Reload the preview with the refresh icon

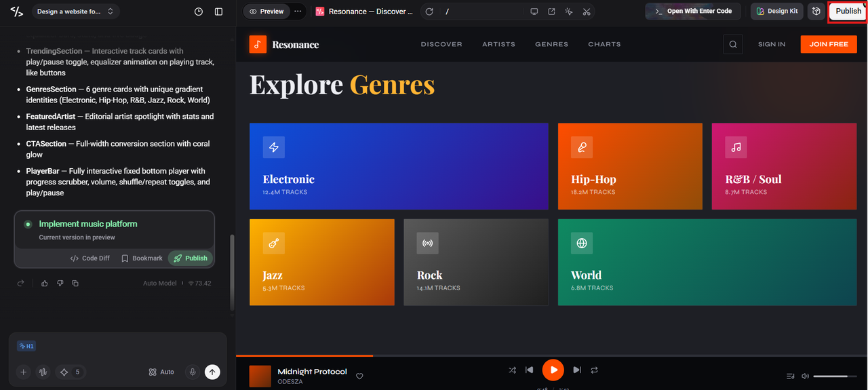pos(429,12)
